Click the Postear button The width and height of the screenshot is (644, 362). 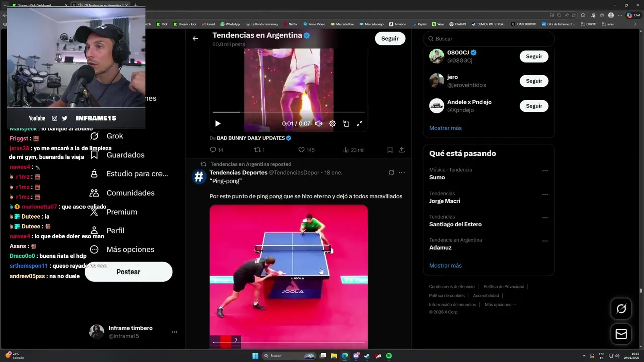tap(128, 271)
